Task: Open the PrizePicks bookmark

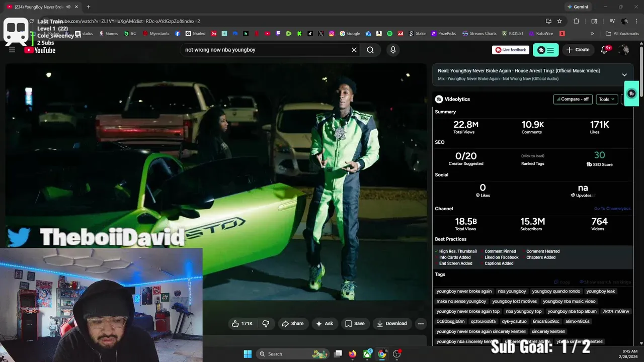Action: [x=443, y=34]
